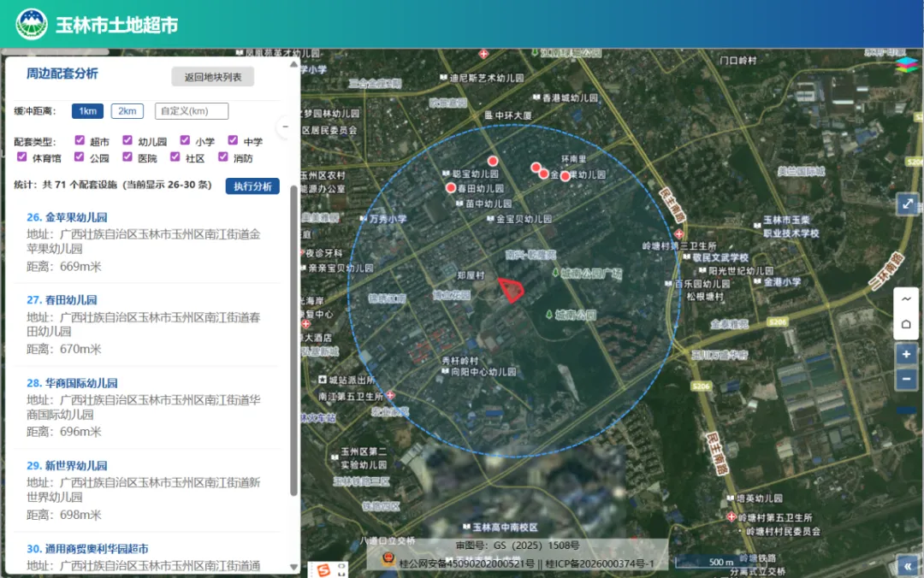Image resolution: width=924 pixels, height=578 pixels.
Task: Focus the custom buffer distance input field
Action: (x=192, y=111)
